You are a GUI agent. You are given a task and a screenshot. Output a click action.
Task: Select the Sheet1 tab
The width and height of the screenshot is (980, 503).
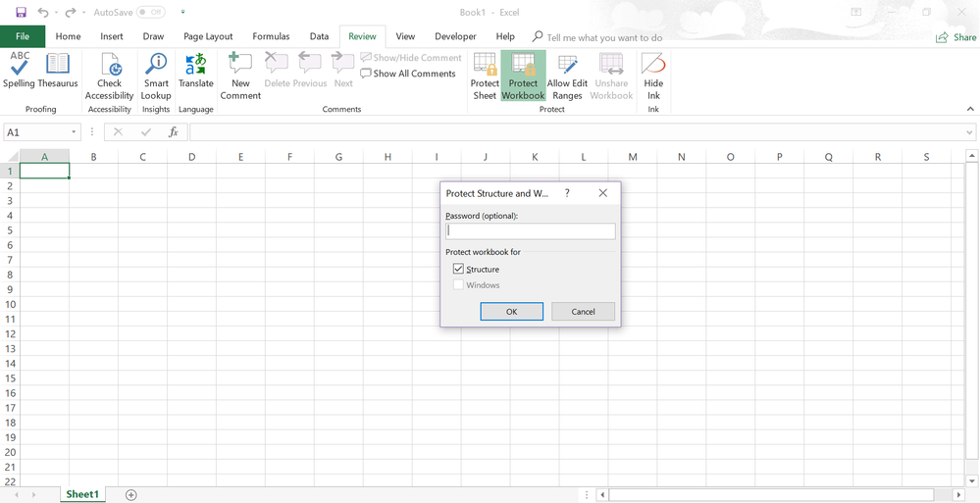click(x=82, y=494)
